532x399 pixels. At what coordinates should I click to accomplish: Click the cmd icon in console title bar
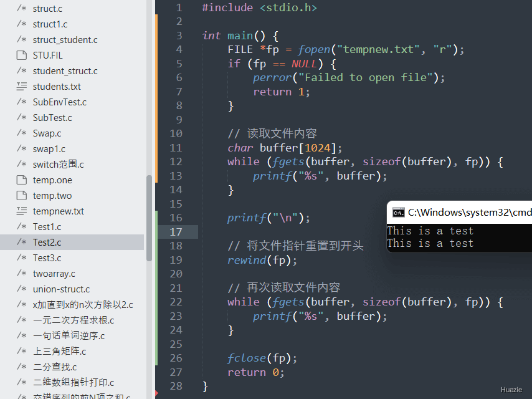pos(398,213)
